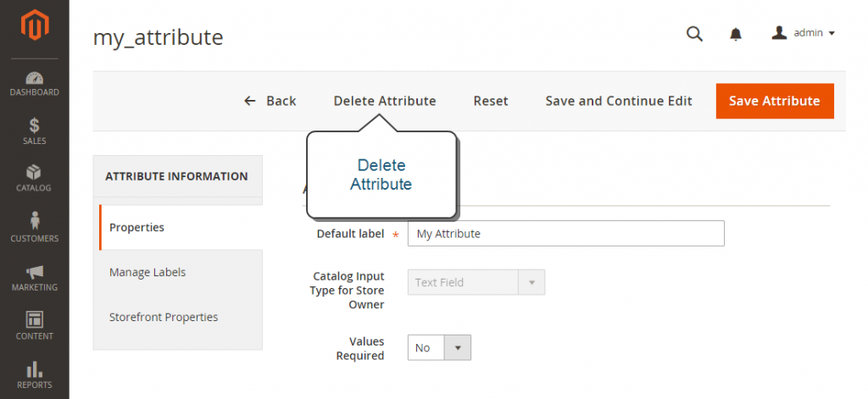Open the Customers sidebar menu
Screen dimensions: 868x399
coord(34,227)
